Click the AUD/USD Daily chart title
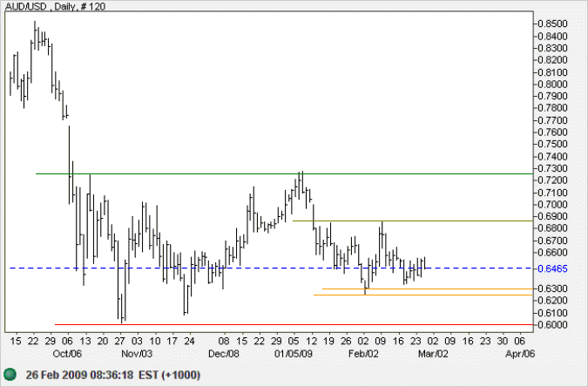This screenshot has width=588, height=387. pos(55,6)
